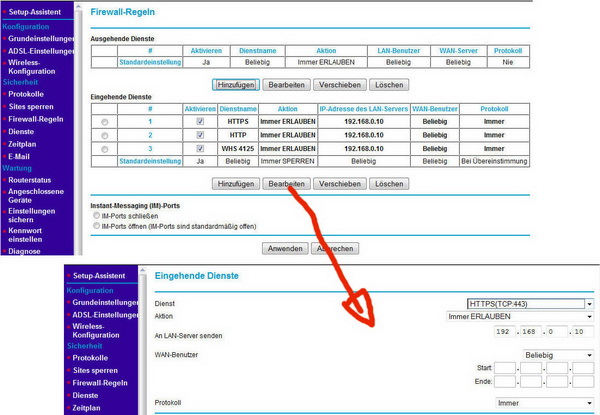The image size is (600, 415).
Task: Click Löschen under Ausgehende Dienste
Action: [389, 86]
